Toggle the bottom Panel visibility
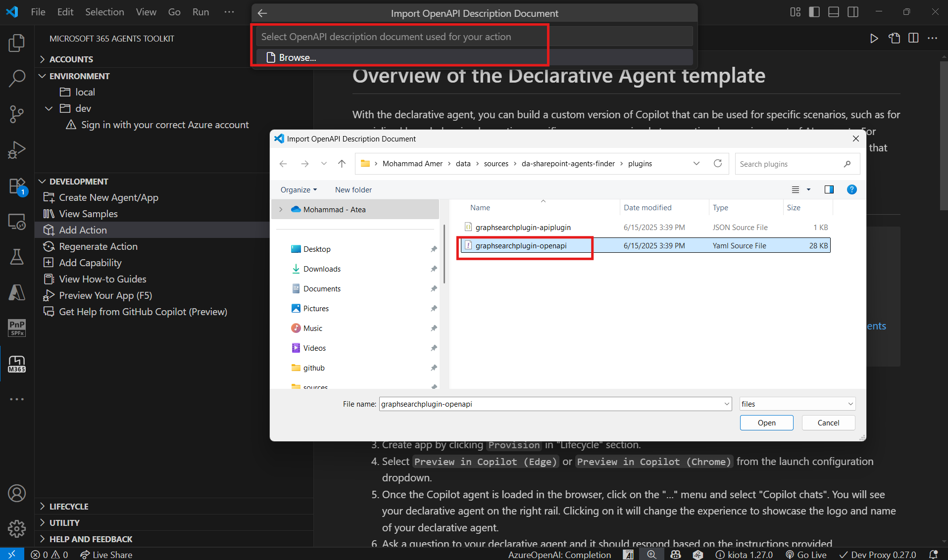 coord(834,12)
